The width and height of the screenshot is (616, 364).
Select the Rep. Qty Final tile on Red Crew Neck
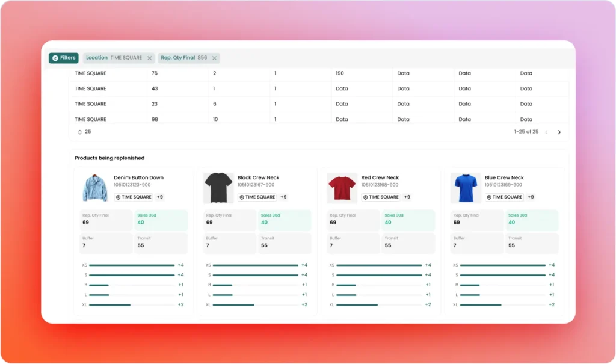[x=353, y=220]
